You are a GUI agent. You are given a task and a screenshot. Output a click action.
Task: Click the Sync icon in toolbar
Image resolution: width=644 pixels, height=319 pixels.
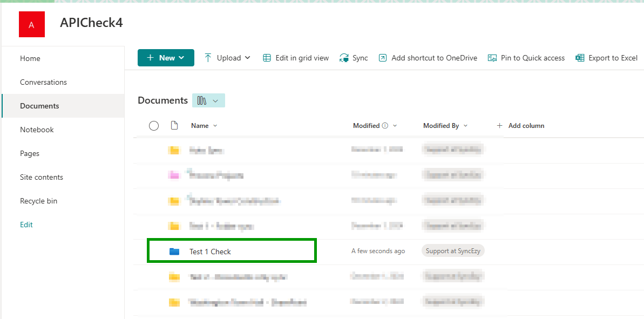pyautogui.click(x=344, y=58)
